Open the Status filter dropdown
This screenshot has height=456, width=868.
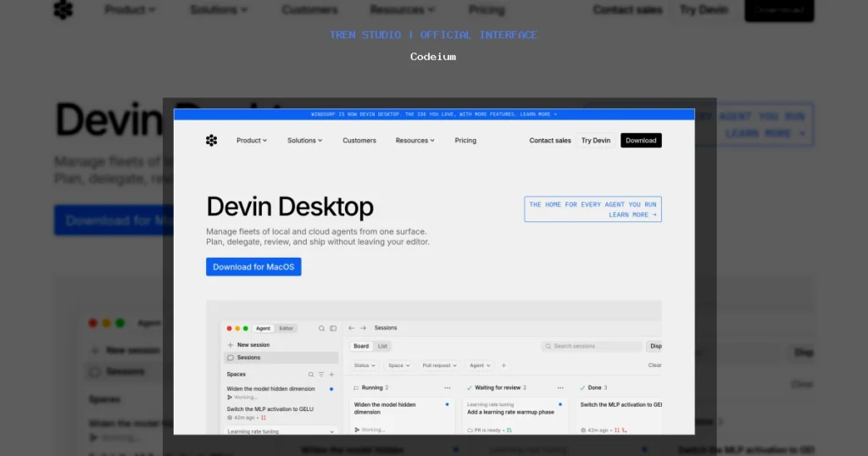click(x=364, y=365)
